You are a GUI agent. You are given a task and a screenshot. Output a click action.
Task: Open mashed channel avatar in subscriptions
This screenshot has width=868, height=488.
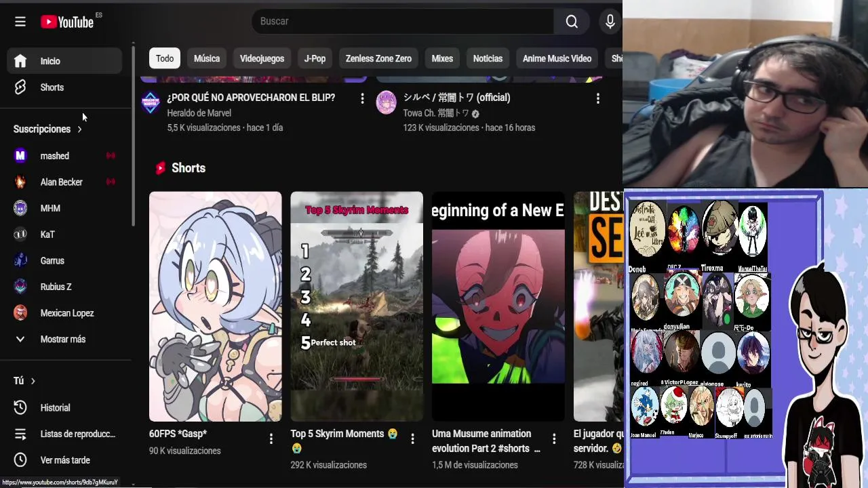pyautogui.click(x=20, y=156)
